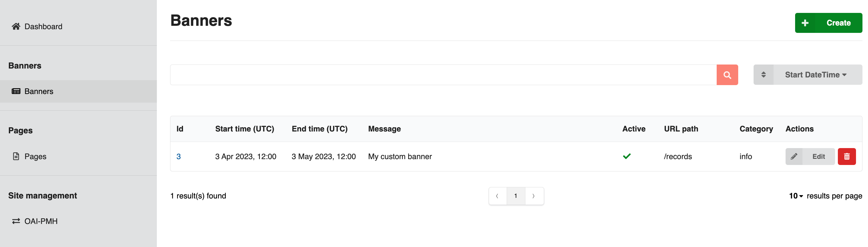The height and width of the screenshot is (247, 868).
Task: Select page 1 in pagination
Action: 516,196
